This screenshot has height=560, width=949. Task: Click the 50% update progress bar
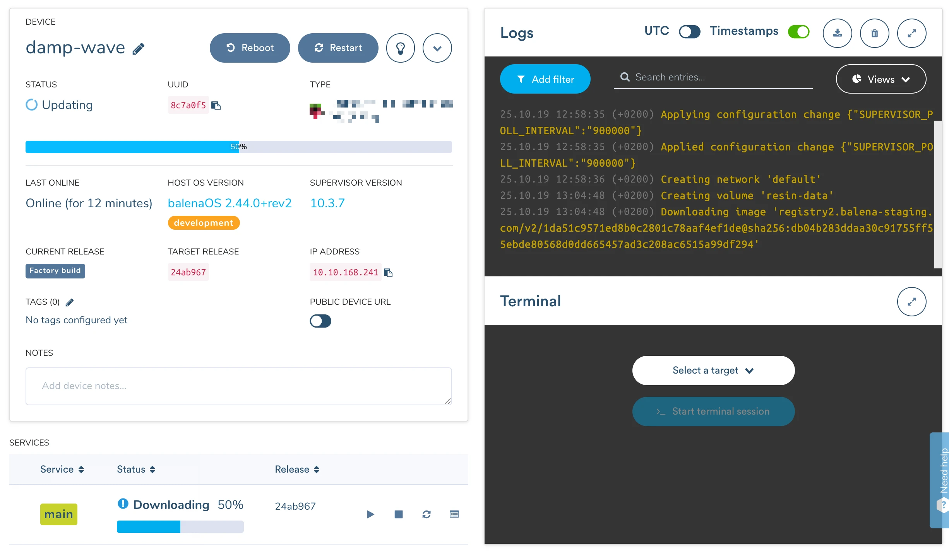[x=238, y=147]
